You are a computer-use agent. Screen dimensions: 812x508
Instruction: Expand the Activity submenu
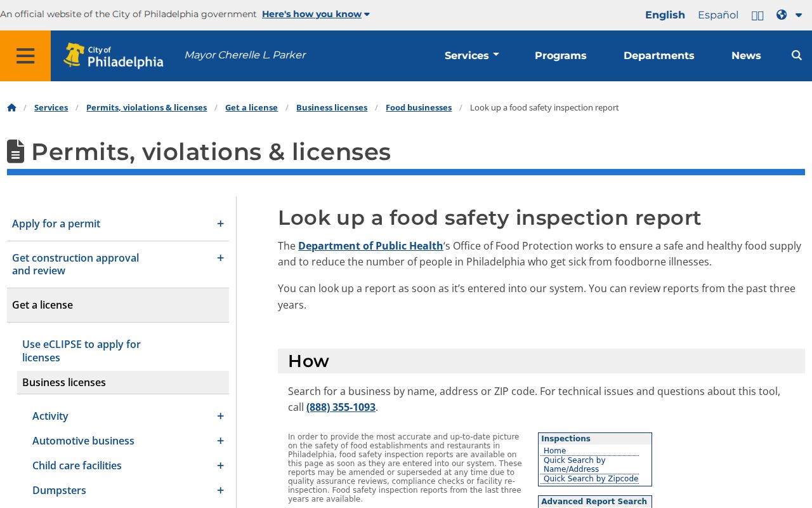pyautogui.click(x=220, y=416)
